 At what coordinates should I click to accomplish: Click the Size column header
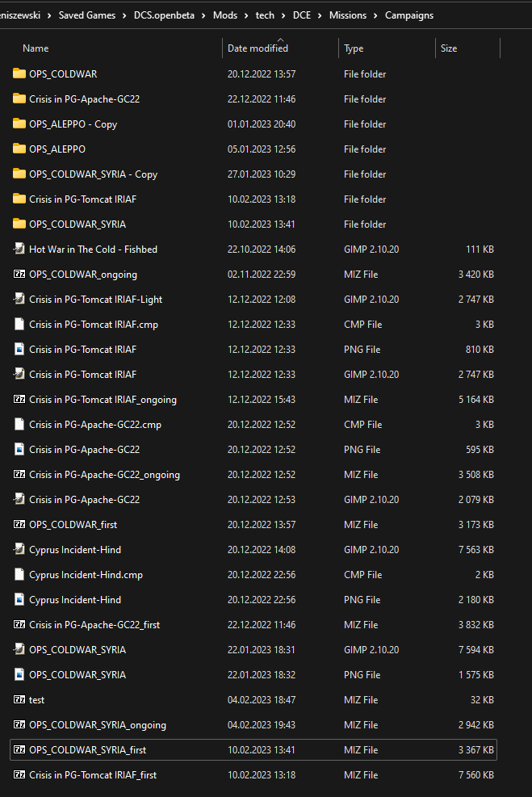coord(449,48)
